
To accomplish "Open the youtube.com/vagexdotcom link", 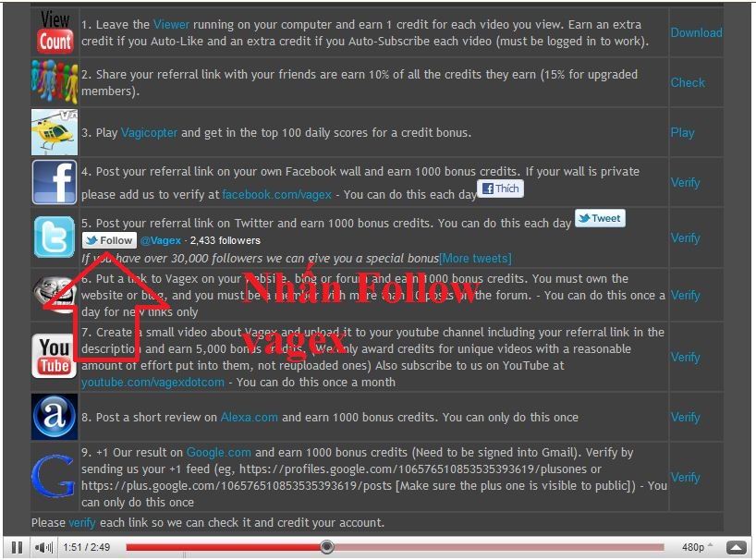I will 152,383.
